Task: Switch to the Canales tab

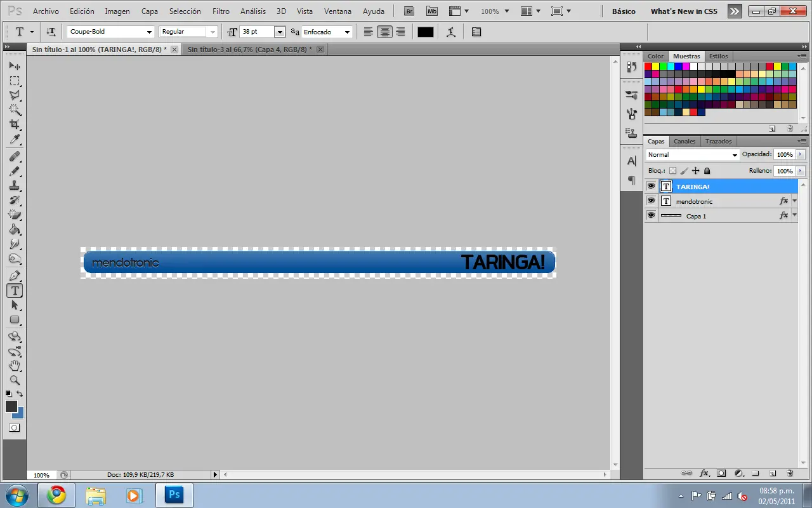Action: tap(684, 141)
